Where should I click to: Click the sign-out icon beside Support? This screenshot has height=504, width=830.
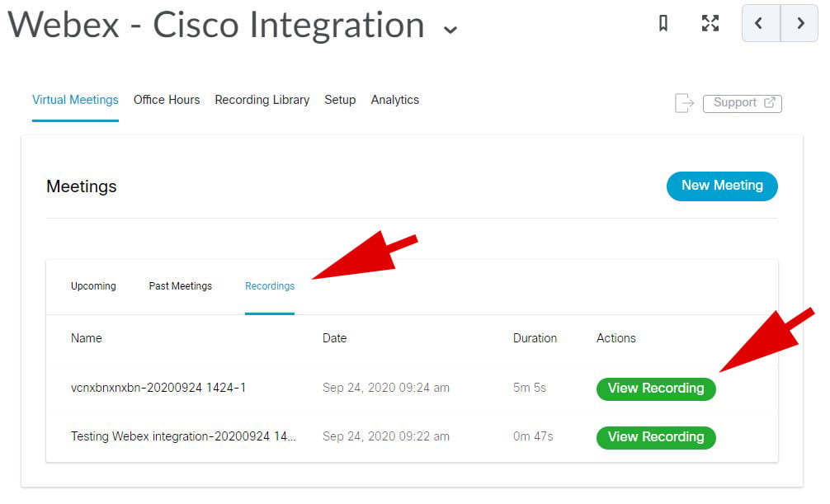click(x=684, y=102)
